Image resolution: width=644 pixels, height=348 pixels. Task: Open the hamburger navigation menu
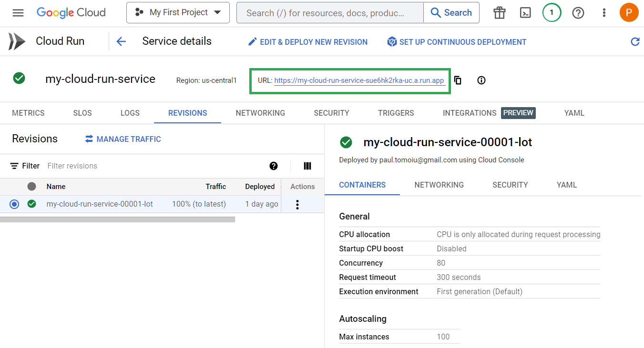click(18, 13)
